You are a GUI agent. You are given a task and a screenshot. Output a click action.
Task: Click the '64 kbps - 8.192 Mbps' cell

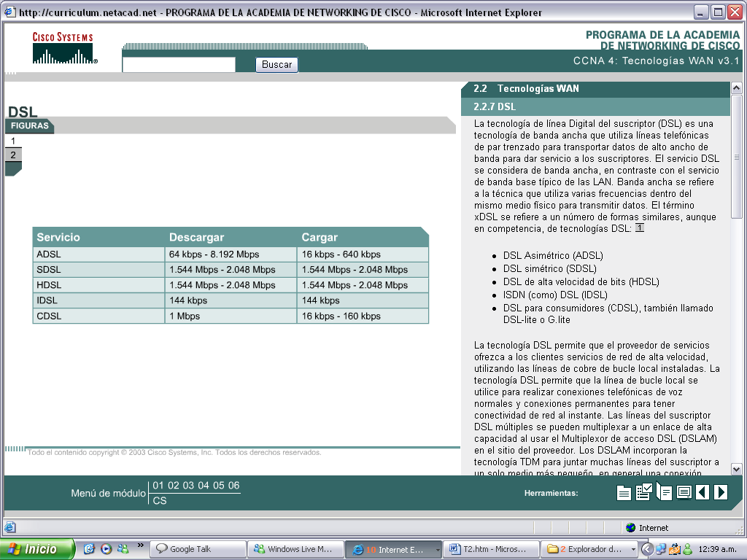[231, 254]
